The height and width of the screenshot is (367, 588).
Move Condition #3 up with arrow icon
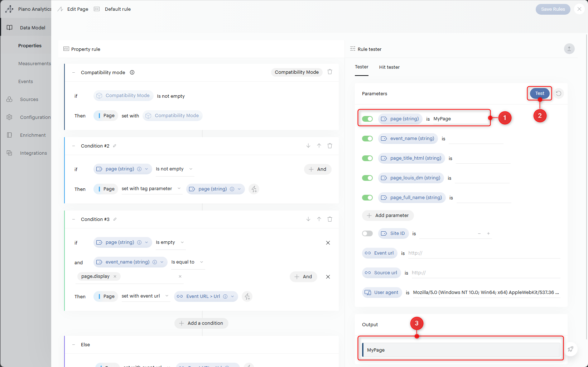tap(319, 219)
